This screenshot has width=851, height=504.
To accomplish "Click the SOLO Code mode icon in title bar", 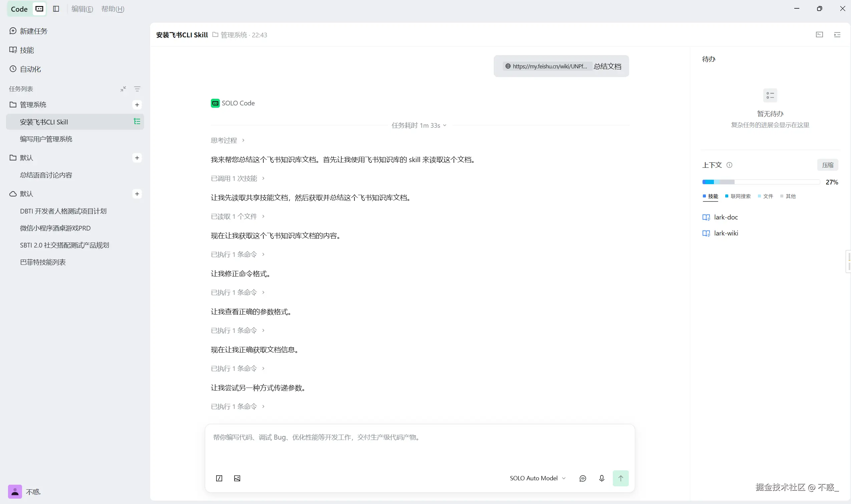I will pos(39,9).
